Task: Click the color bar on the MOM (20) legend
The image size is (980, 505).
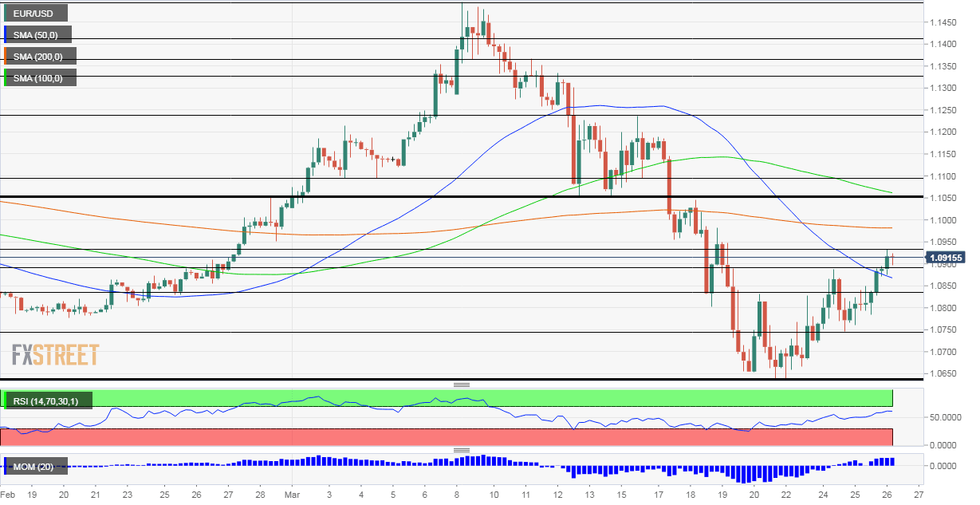Action: point(6,466)
